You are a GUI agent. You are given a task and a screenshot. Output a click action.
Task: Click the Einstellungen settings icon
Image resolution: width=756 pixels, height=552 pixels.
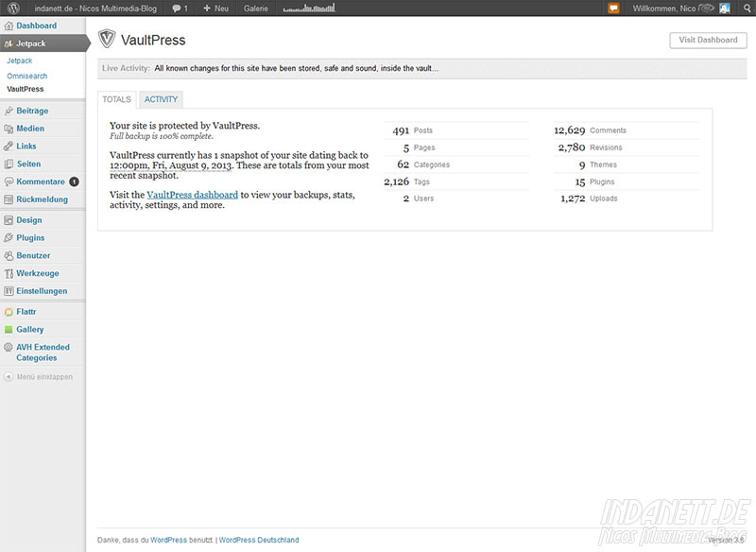tap(9, 291)
